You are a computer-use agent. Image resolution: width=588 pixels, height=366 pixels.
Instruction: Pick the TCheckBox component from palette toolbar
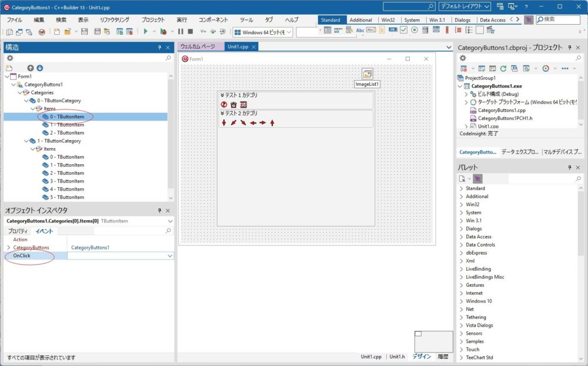tap(403, 31)
